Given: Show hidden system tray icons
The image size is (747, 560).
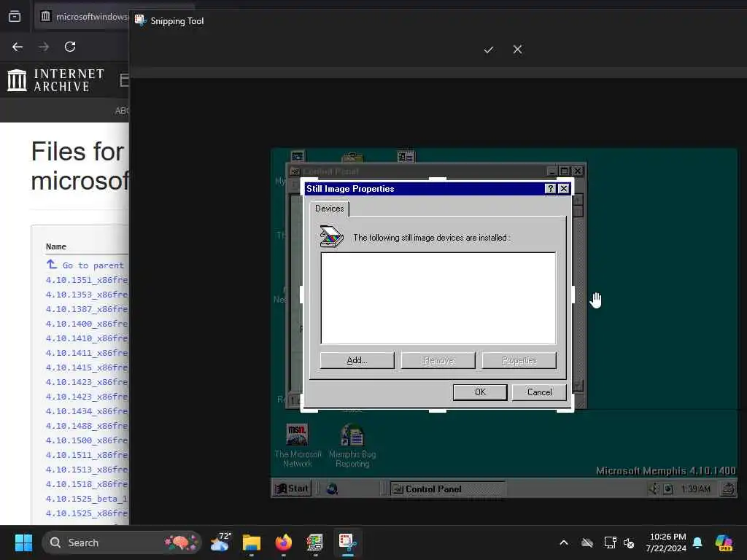Looking at the screenshot, I should point(564,542).
